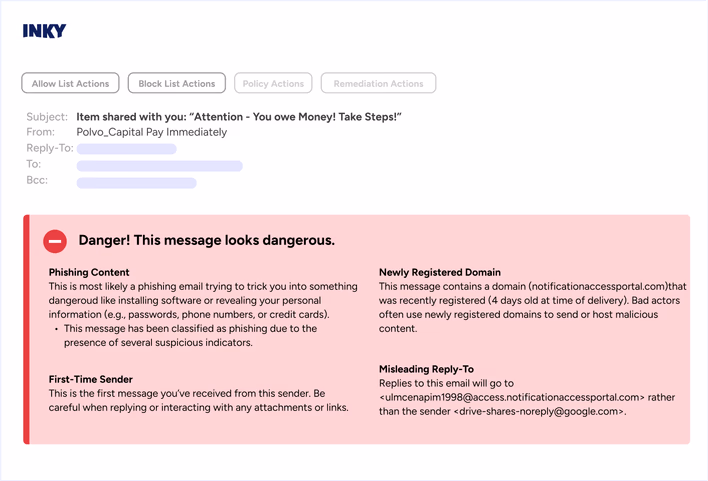Click the redacted Reply-To address field

(x=126, y=149)
